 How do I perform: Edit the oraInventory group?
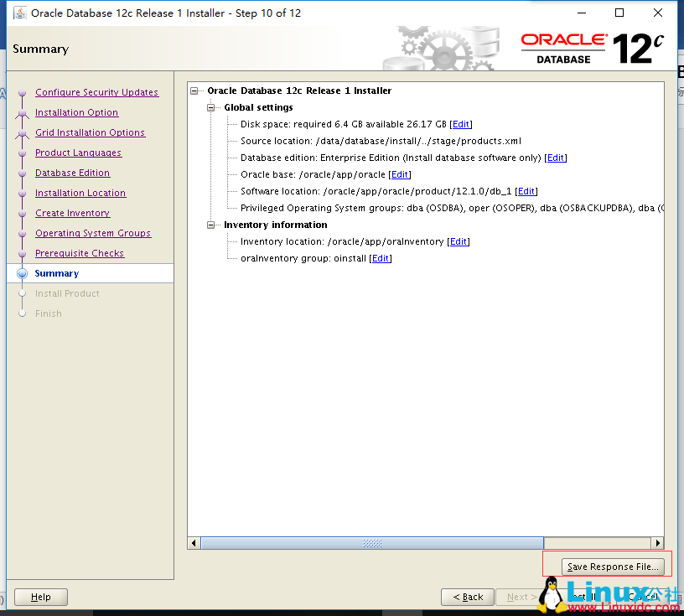point(380,257)
